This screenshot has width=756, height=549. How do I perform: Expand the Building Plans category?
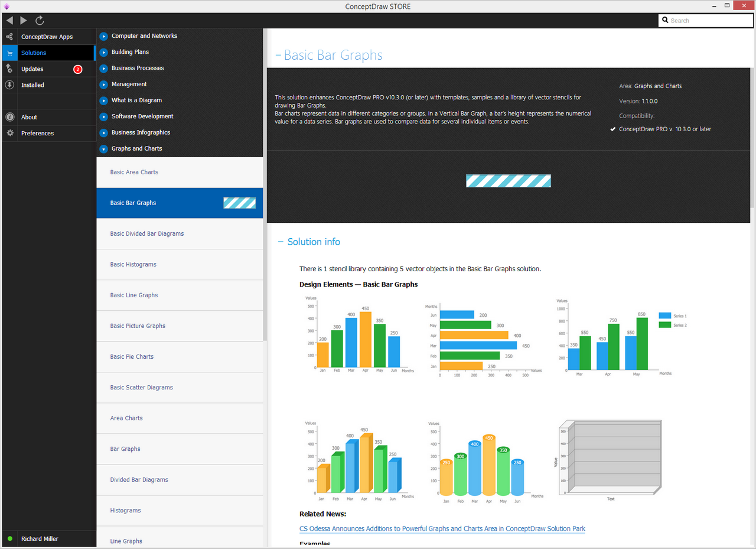tap(104, 52)
